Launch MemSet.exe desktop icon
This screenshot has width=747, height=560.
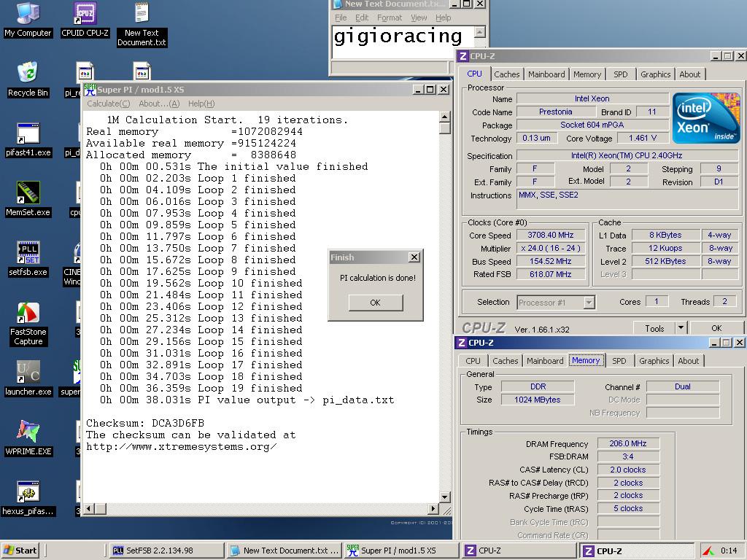28,199
